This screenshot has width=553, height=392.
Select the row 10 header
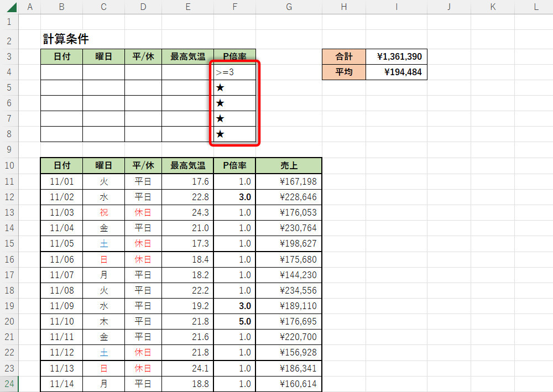click(9, 165)
